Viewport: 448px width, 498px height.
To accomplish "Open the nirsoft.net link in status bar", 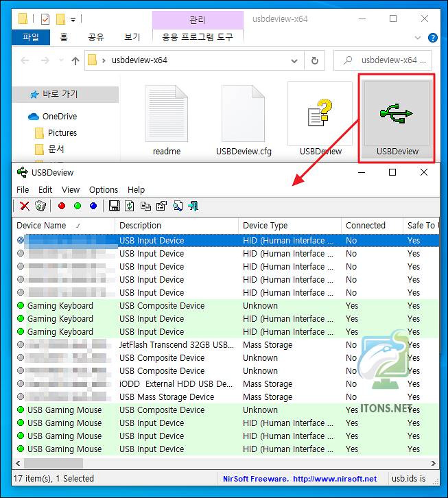I will [x=300, y=479].
